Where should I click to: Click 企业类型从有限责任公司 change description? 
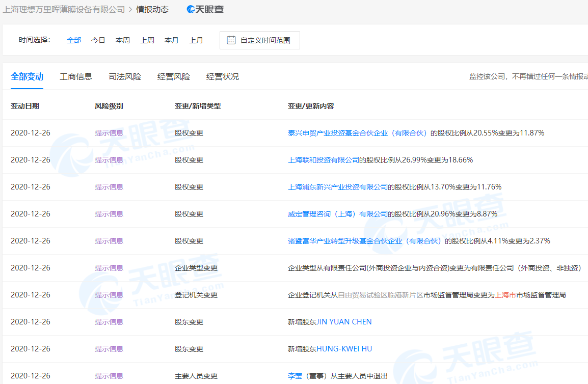(x=434, y=268)
